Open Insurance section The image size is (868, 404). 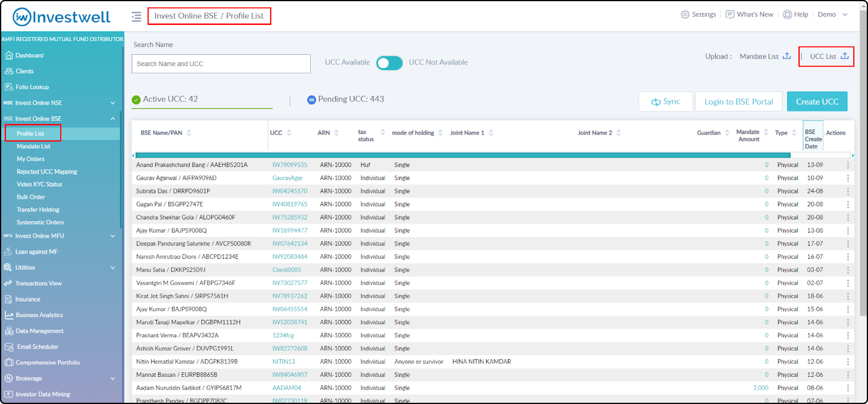(27, 299)
